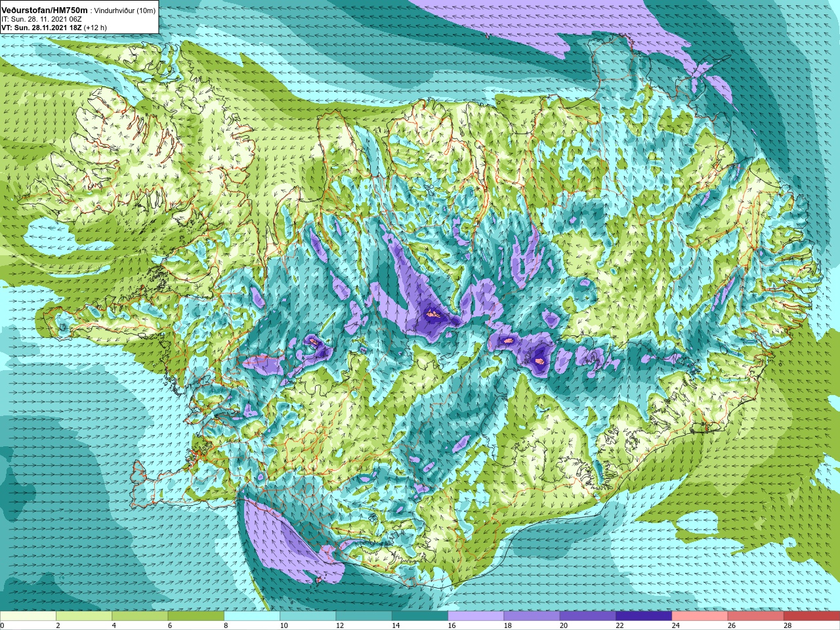The width and height of the screenshot is (840, 630).
Task: Click the '26' legend scale value
Action: 732,625
